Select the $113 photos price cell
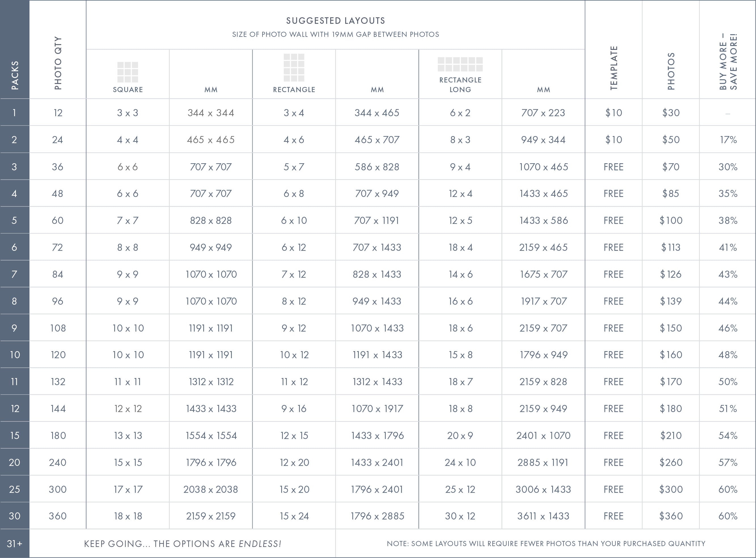 671,248
